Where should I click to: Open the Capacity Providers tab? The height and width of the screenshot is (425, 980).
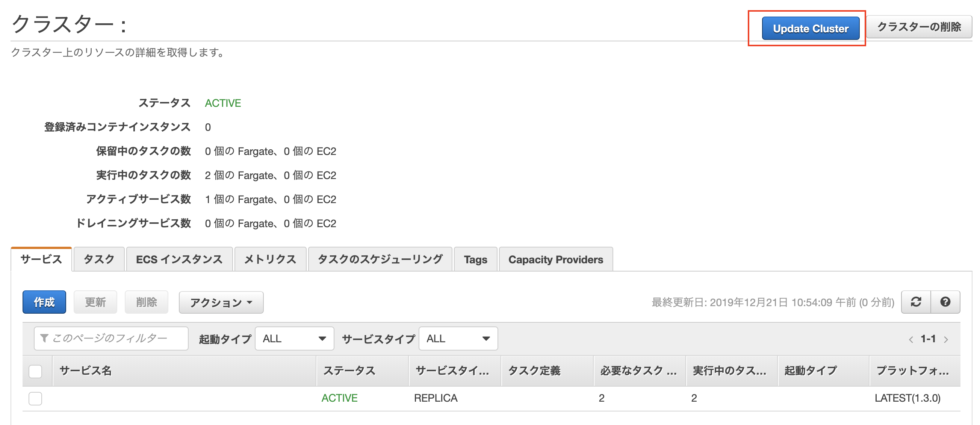(556, 260)
